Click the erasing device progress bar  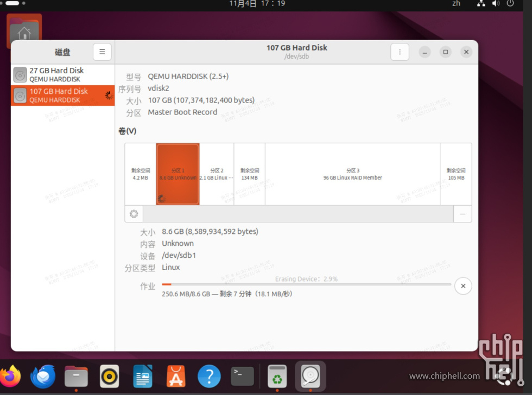point(306,284)
